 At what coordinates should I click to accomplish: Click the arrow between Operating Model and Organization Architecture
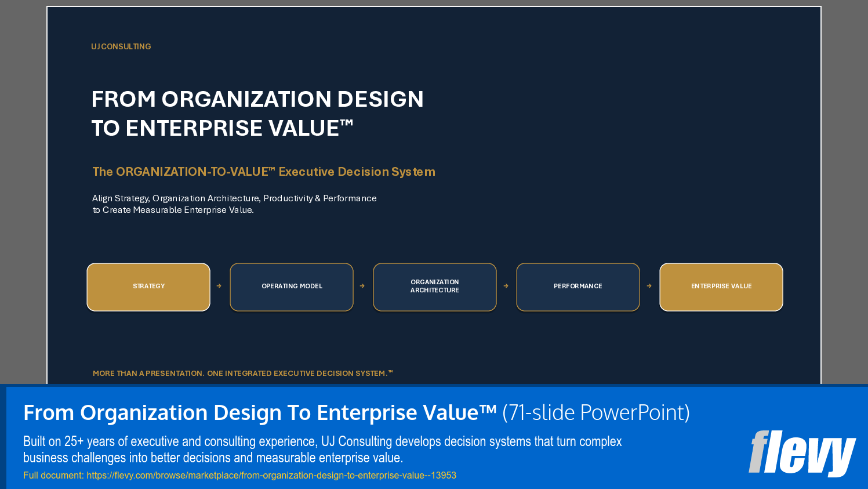point(362,286)
